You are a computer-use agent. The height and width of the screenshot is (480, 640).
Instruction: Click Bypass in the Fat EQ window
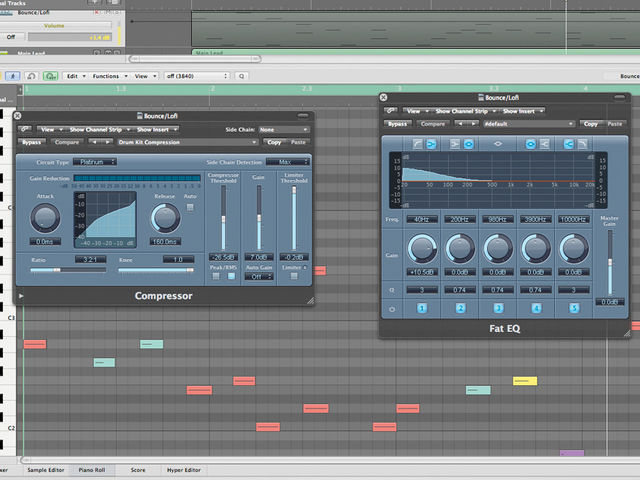point(398,123)
